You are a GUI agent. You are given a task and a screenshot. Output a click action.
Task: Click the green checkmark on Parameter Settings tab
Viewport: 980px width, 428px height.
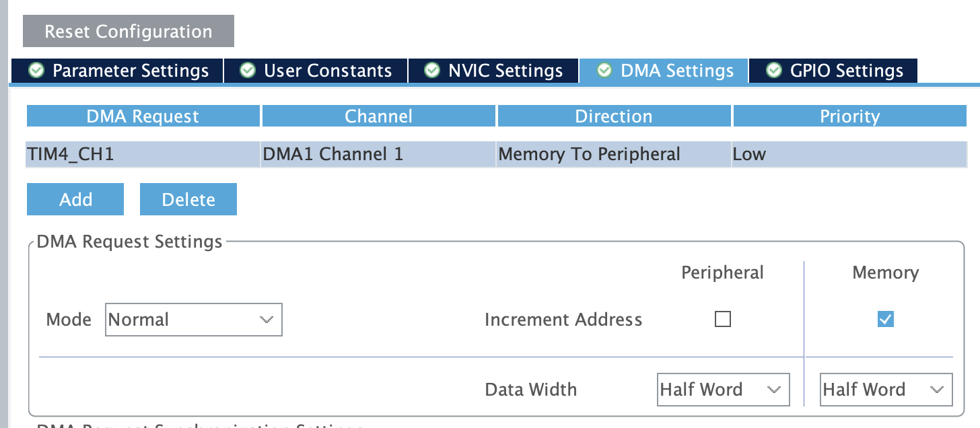pyautogui.click(x=36, y=70)
